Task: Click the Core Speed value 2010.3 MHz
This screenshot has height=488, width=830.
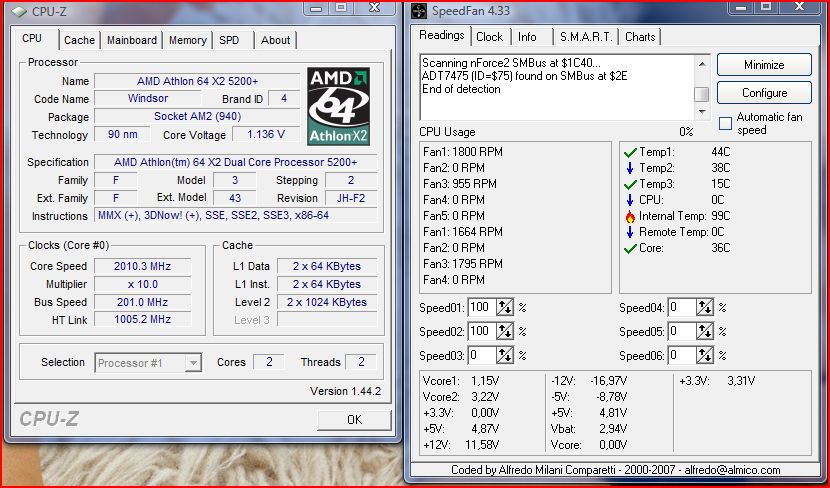Action: pos(142,266)
